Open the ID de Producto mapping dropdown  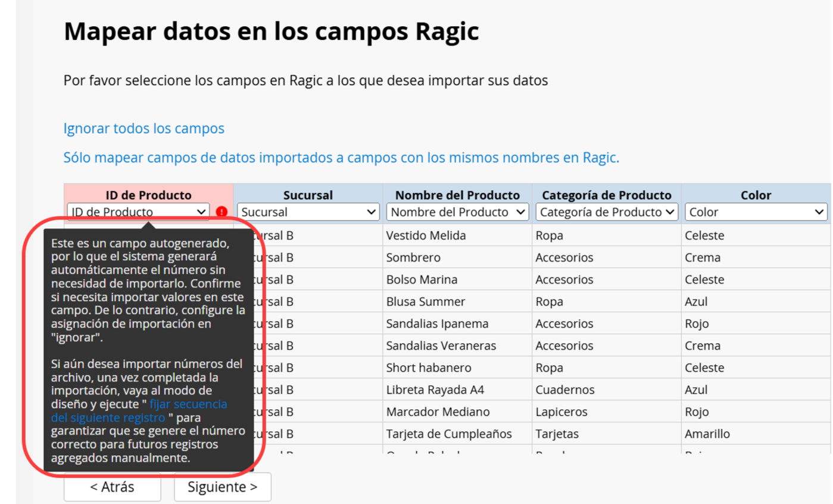138,212
